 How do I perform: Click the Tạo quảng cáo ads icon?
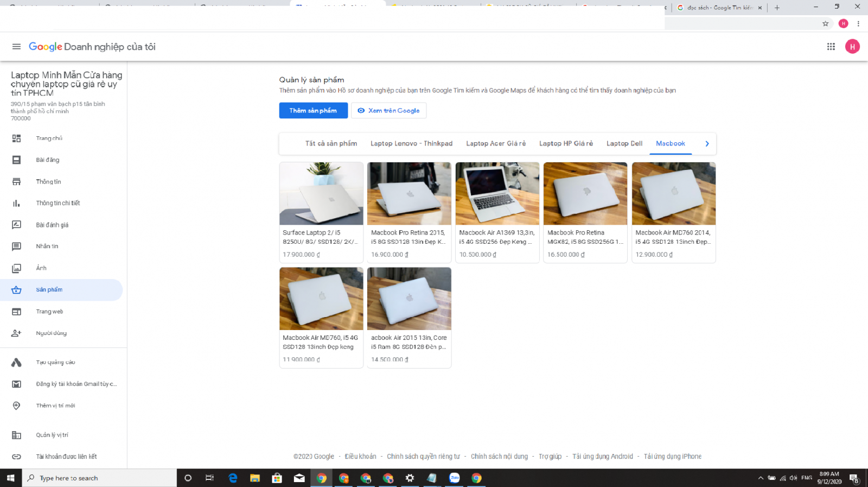16,362
